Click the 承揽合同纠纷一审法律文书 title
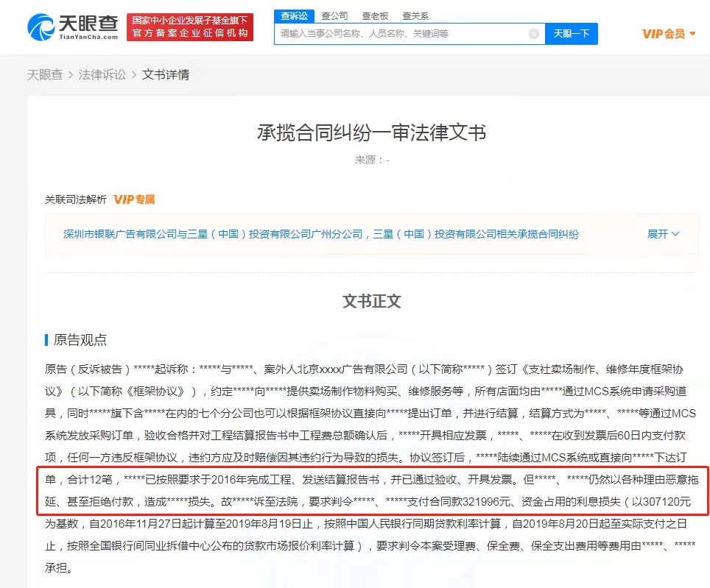Image resolution: width=710 pixels, height=588 pixels. [372, 132]
